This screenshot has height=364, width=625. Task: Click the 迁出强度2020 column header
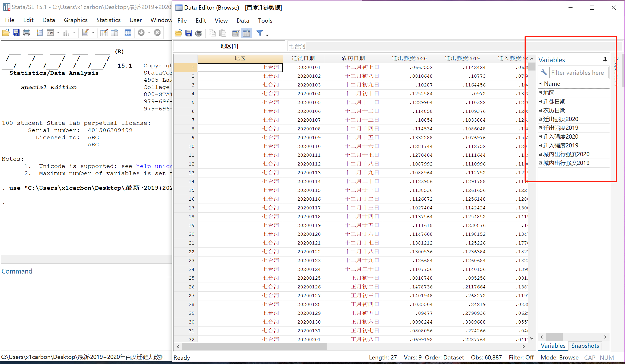pyautogui.click(x=409, y=59)
